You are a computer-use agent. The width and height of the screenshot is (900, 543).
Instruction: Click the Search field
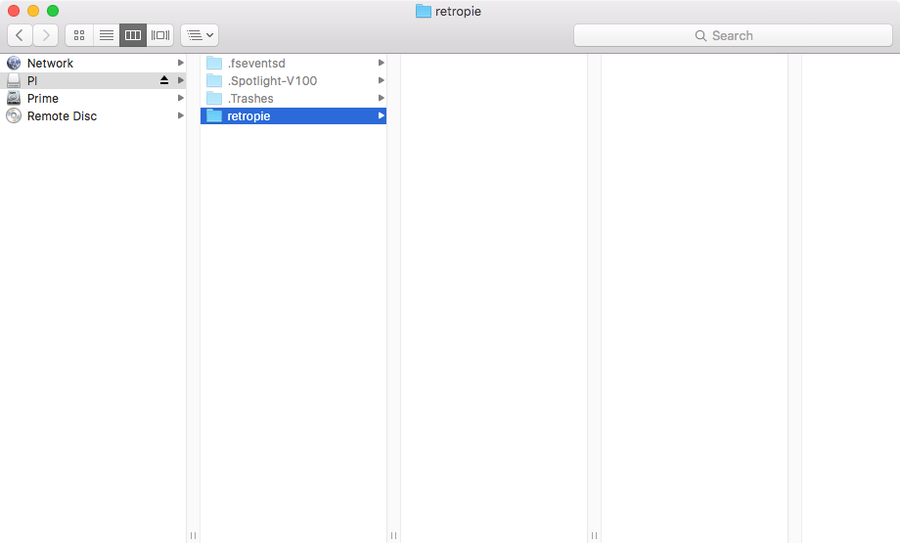pyautogui.click(x=732, y=35)
